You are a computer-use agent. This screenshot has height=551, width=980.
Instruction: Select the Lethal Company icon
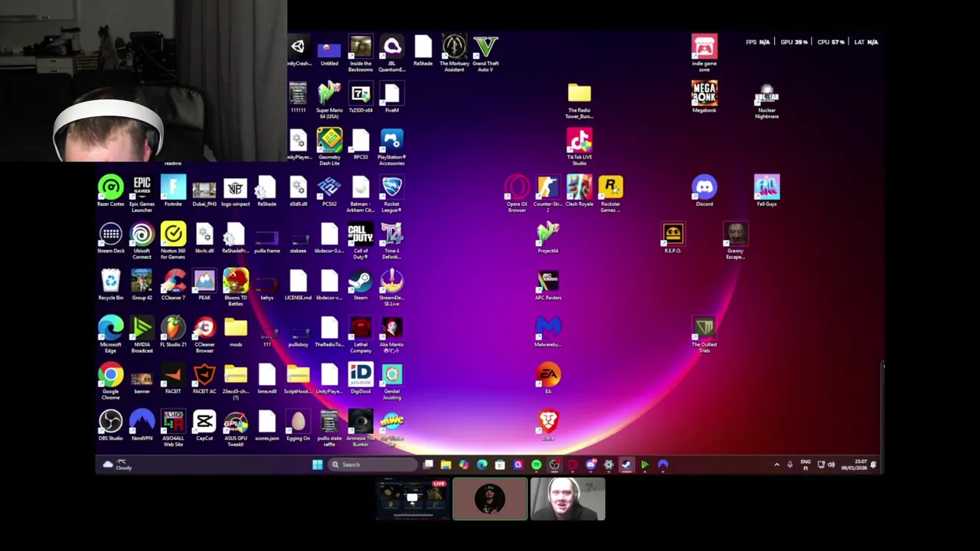click(x=361, y=334)
